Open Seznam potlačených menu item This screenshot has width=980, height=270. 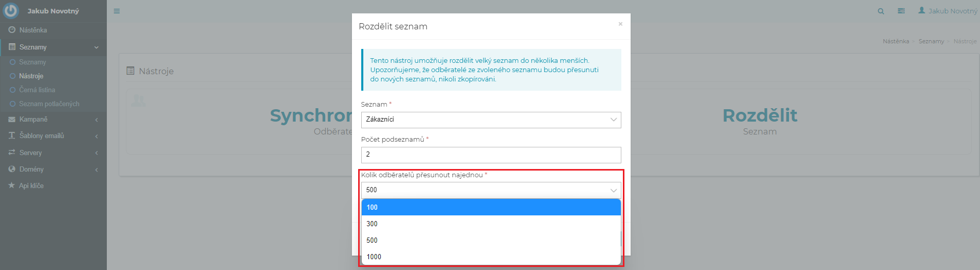click(x=49, y=104)
